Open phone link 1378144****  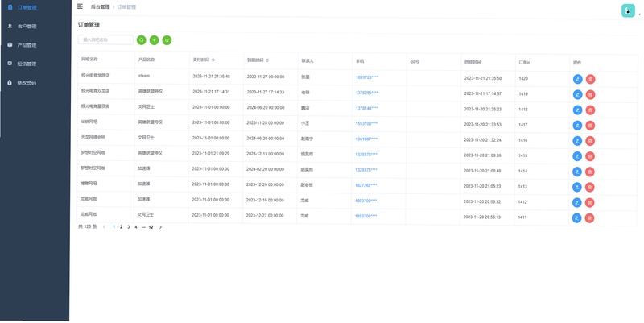click(367, 108)
